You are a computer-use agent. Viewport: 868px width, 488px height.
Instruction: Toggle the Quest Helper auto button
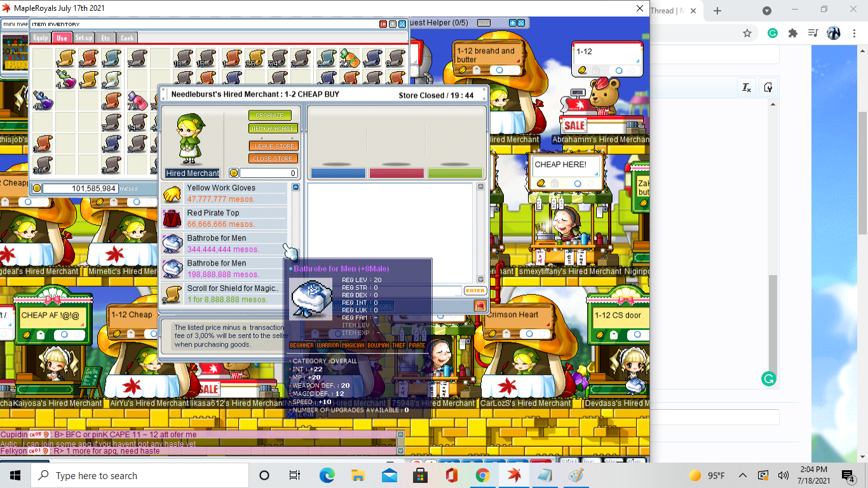pyautogui.click(x=484, y=23)
